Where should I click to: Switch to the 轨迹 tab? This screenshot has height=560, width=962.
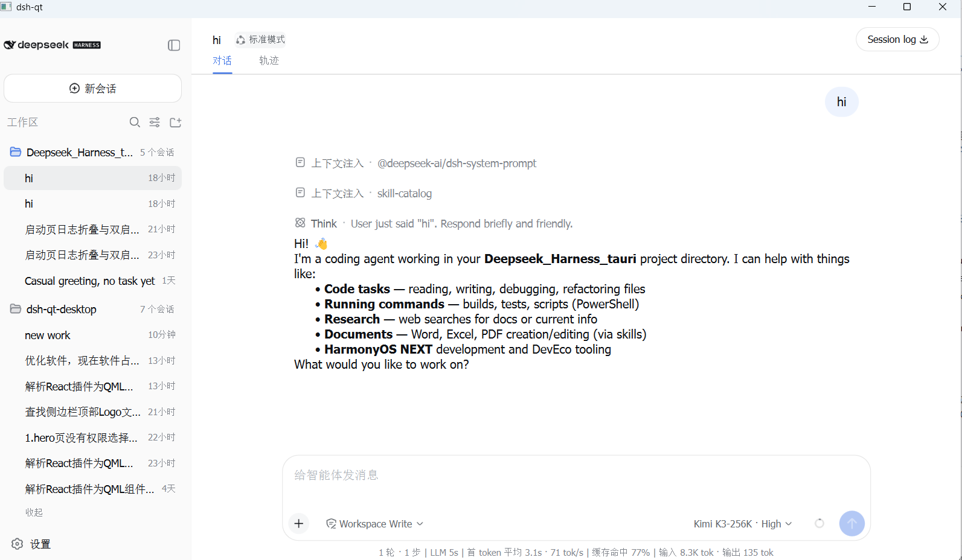[269, 60]
